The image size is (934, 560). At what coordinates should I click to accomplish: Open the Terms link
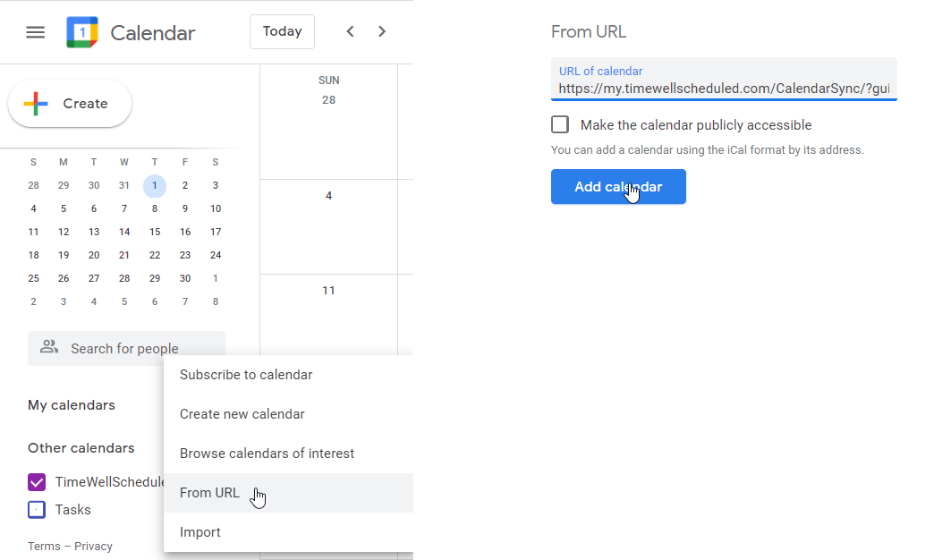point(44,547)
